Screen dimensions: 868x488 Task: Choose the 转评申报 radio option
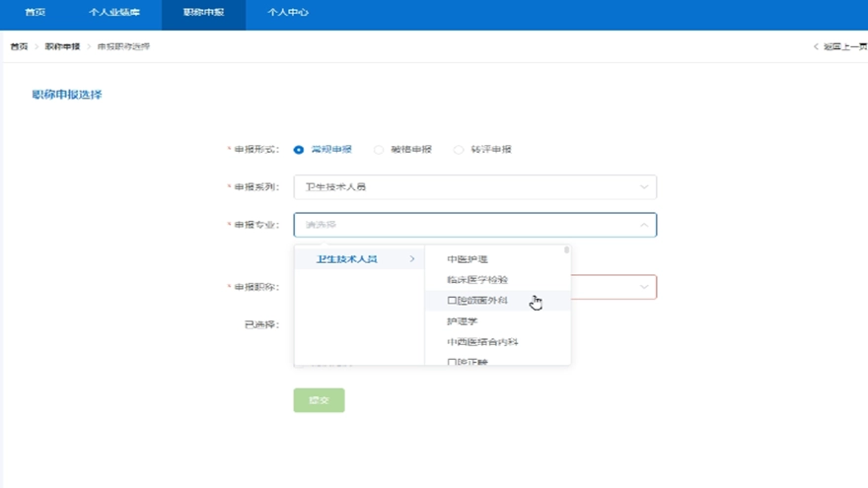(x=459, y=150)
